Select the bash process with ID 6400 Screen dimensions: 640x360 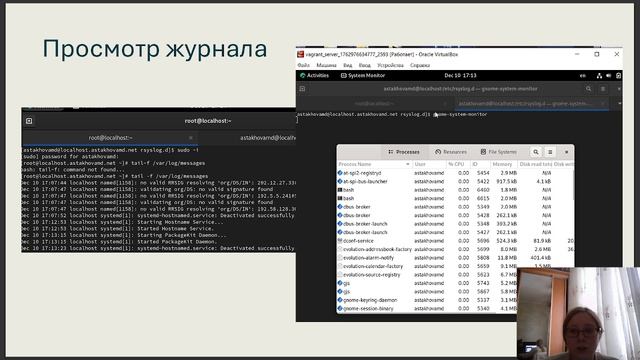click(x=455, y=190)
